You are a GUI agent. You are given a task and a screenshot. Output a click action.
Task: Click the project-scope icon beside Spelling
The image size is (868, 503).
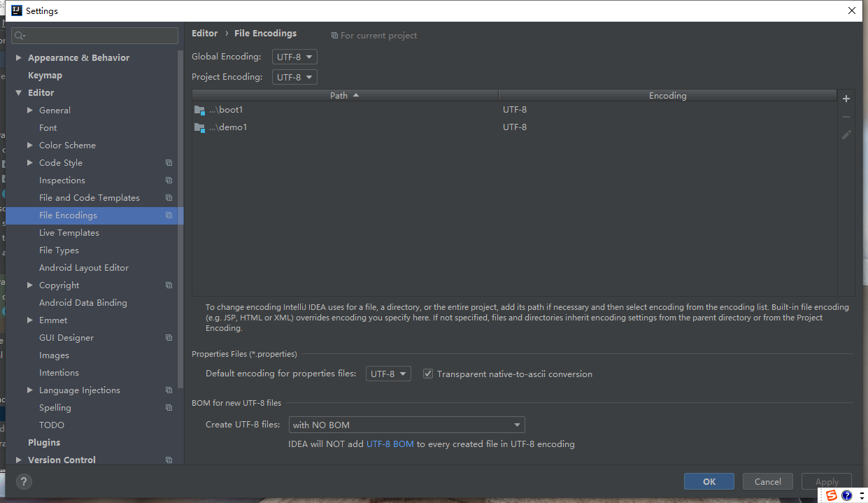pyautogui.click(x=169, y=408)
